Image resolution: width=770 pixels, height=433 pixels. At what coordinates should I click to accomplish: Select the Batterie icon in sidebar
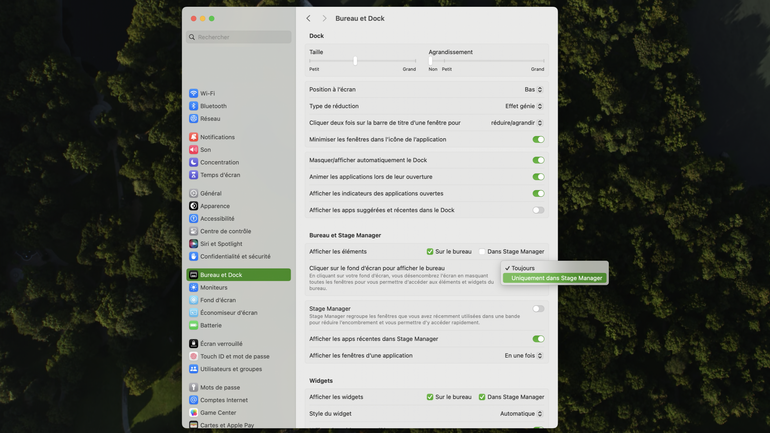194,325
